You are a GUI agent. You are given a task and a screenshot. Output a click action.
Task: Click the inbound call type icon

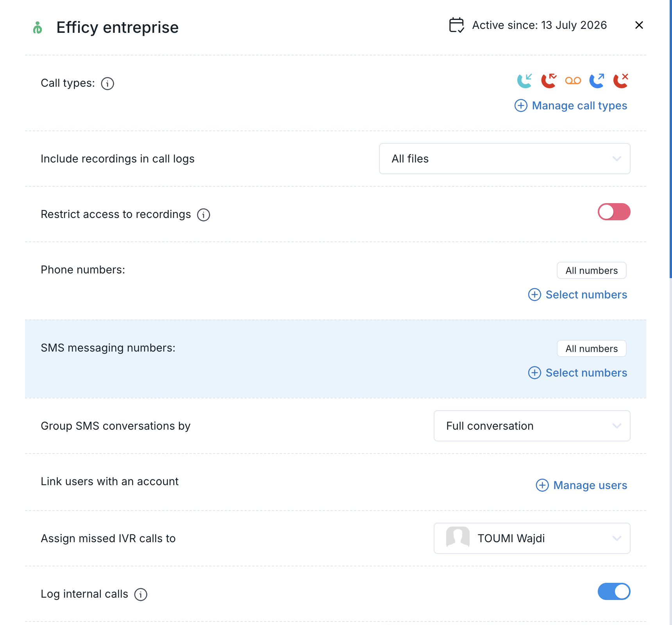[524, 81]
